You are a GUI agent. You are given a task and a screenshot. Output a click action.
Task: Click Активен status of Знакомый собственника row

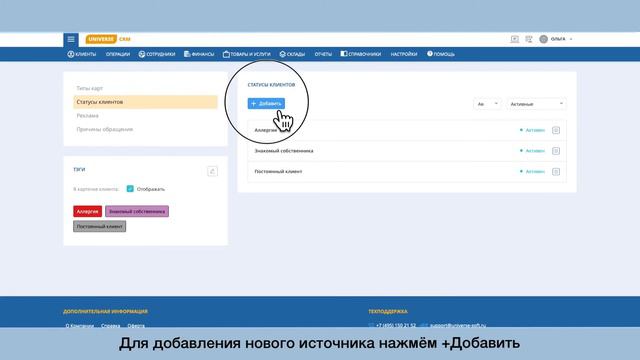(532, 151)
